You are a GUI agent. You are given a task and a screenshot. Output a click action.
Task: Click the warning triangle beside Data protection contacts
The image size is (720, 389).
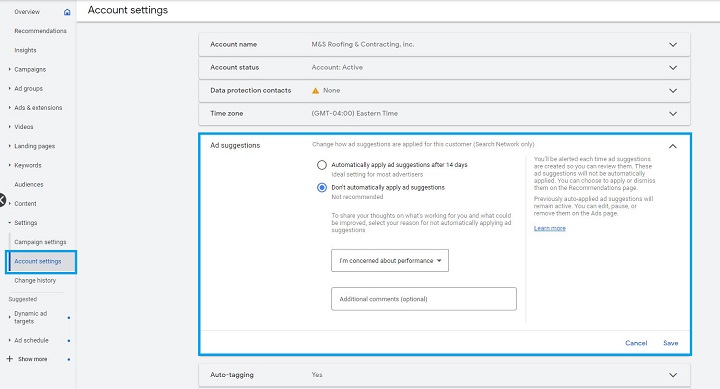pyautogui.click(x=315, y=90)
